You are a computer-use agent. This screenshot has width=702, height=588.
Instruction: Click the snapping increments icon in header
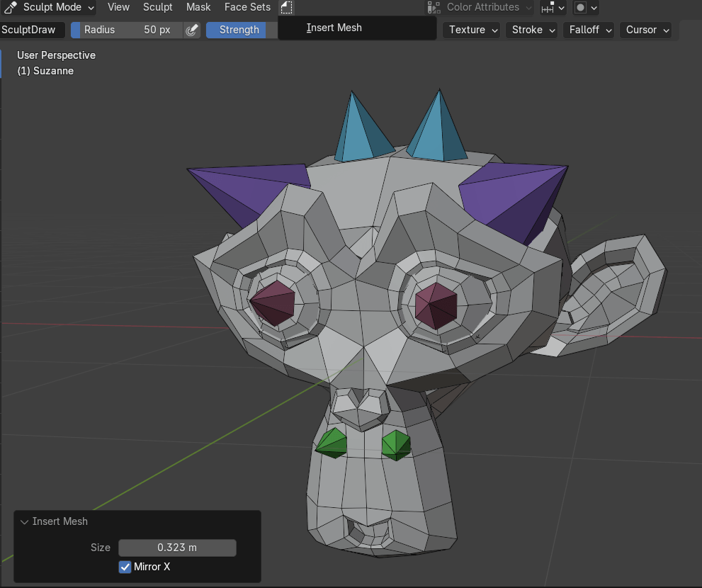[548, 8]
